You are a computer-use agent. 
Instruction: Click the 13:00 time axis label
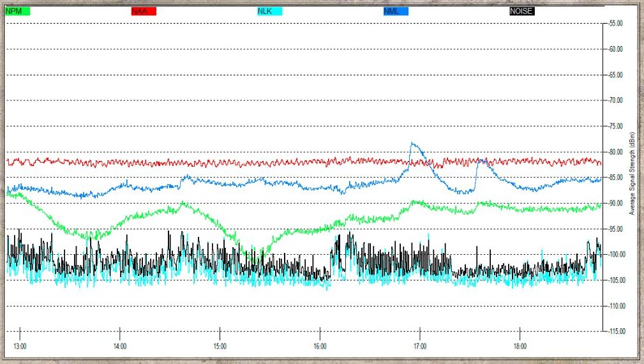(20, 346)
